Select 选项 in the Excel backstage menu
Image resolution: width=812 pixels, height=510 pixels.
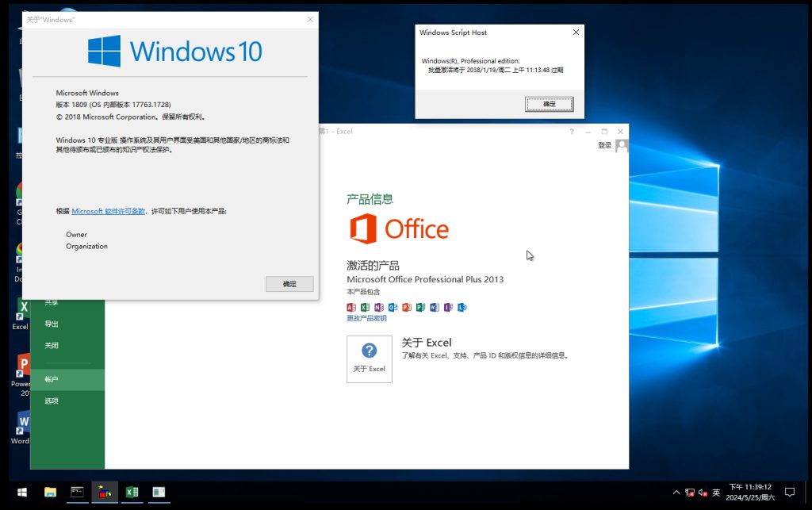(x=52, y=401)
